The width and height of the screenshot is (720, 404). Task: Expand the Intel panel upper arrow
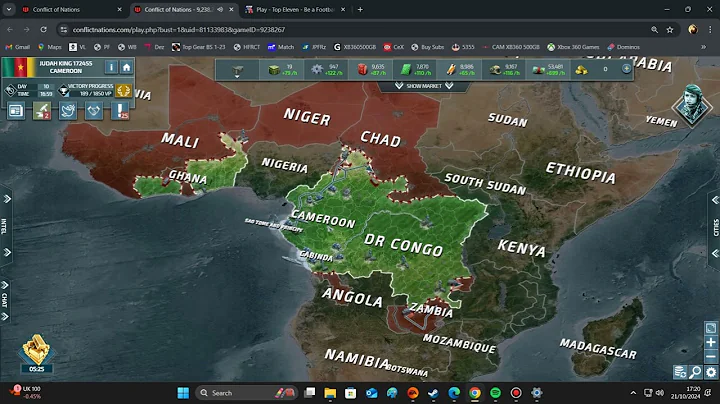[x=7, y=199]
